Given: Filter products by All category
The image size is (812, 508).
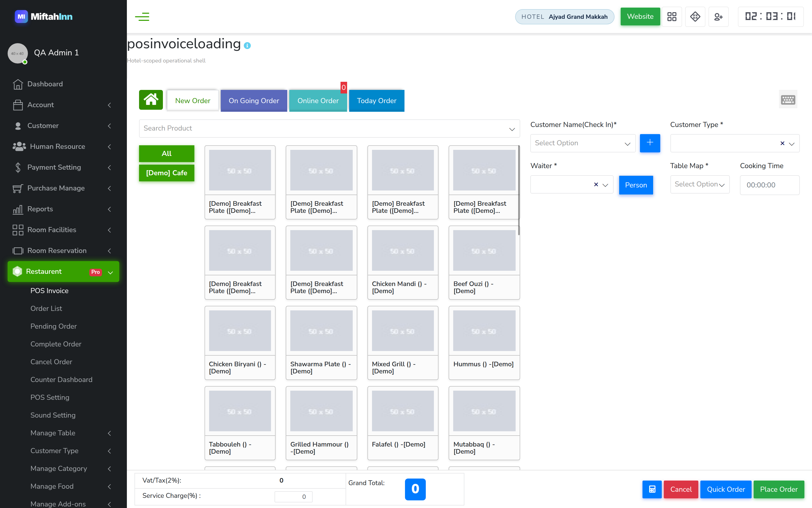Looking at the screenshot, I should tap(166, 153).
